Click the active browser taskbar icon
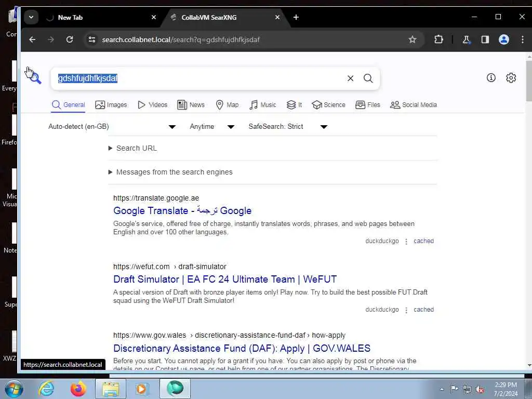The image size is (532, 399). click(175, 389)
